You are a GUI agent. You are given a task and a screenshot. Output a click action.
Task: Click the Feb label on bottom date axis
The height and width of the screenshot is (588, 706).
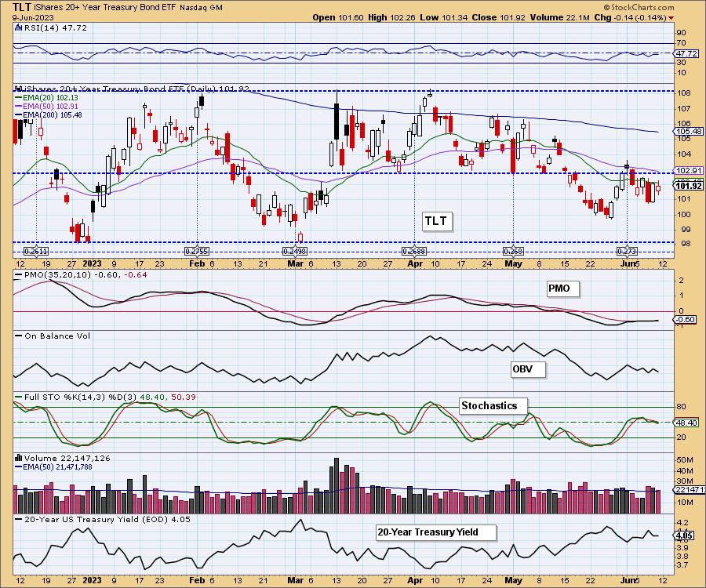point(197,580)
